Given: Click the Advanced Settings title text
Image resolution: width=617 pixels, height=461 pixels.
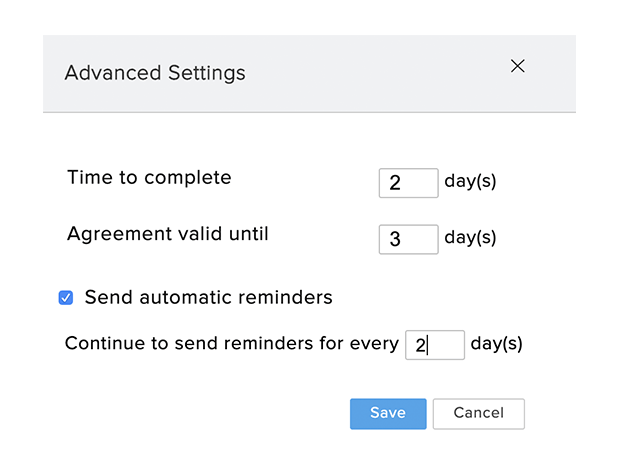Looking at the screenshot, I should pos(154,73).
